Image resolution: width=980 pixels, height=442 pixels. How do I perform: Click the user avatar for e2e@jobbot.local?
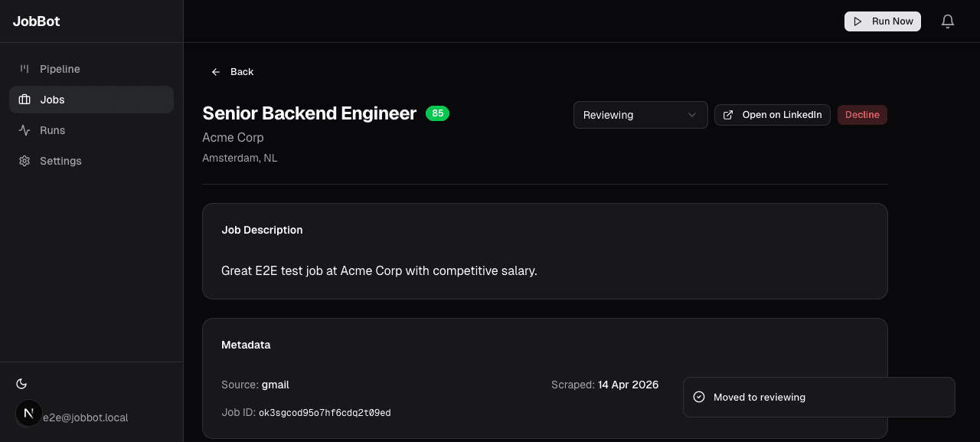(29, 413)
